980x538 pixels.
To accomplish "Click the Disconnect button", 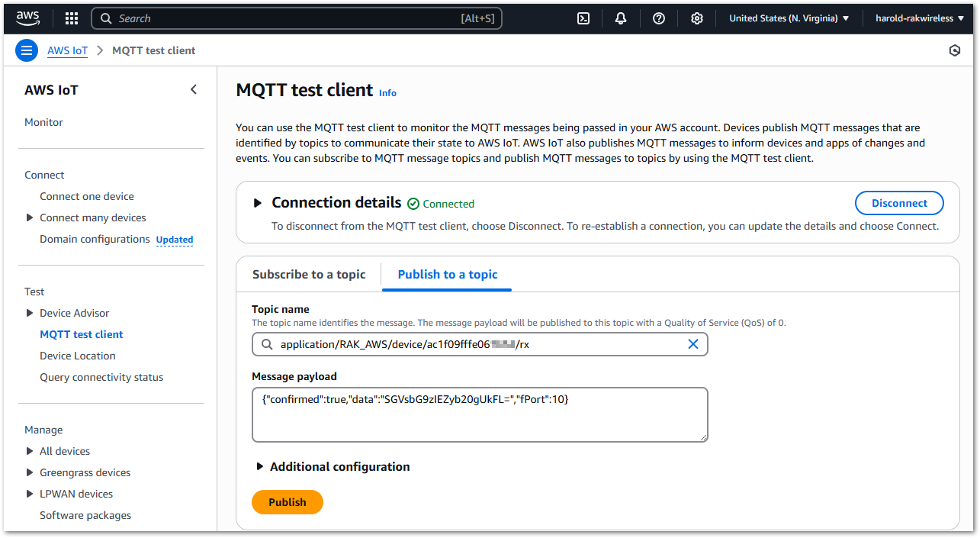I will pyautogui.click(x=899, y=203).
